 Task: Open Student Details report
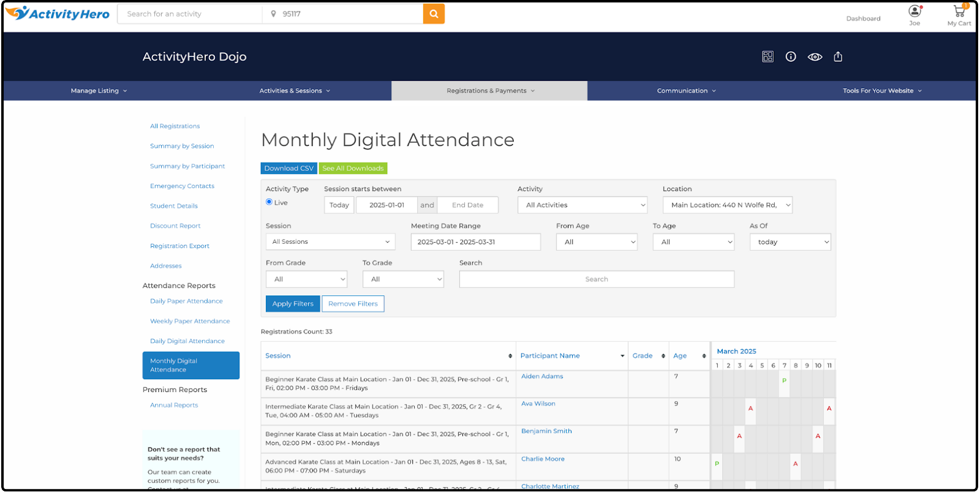point(174,206)
